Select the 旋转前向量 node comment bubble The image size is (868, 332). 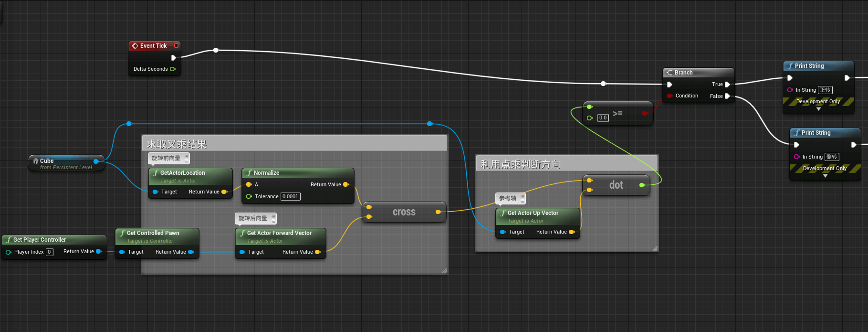tap(169, 158)
